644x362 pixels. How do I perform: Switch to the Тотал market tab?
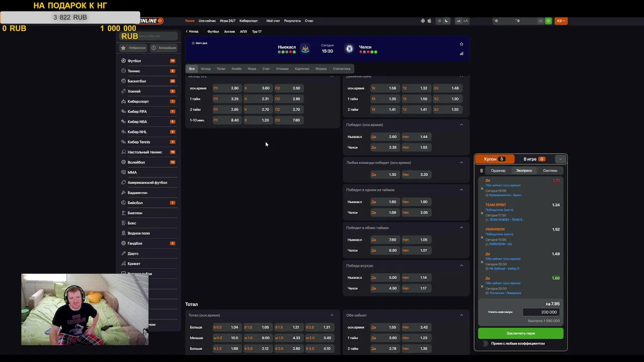coord(221,69)
